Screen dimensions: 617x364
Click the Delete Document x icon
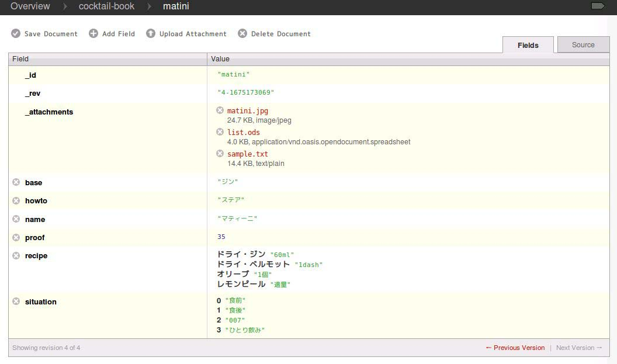coord(242,33)
